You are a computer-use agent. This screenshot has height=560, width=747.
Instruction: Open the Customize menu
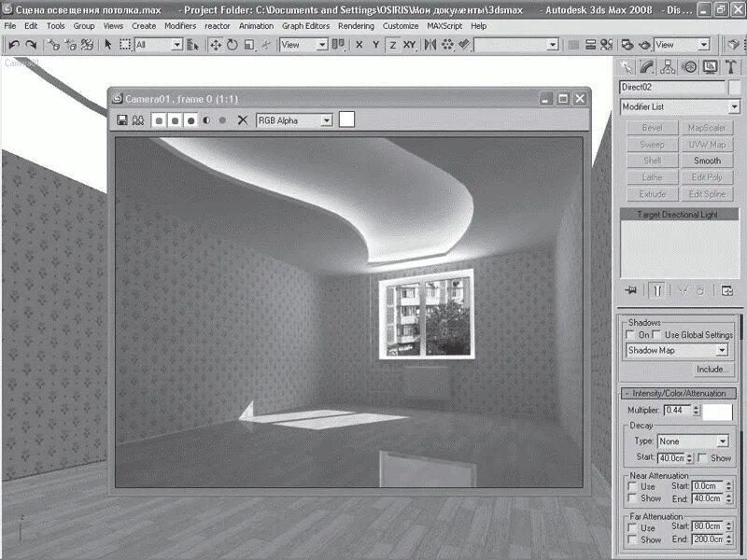pyautogui.click(x=401, y=26)
